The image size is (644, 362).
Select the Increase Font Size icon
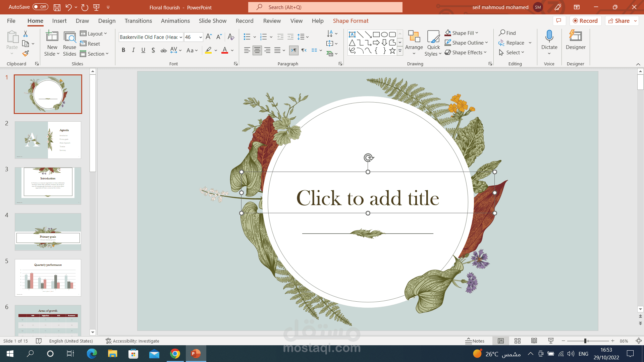208,37
